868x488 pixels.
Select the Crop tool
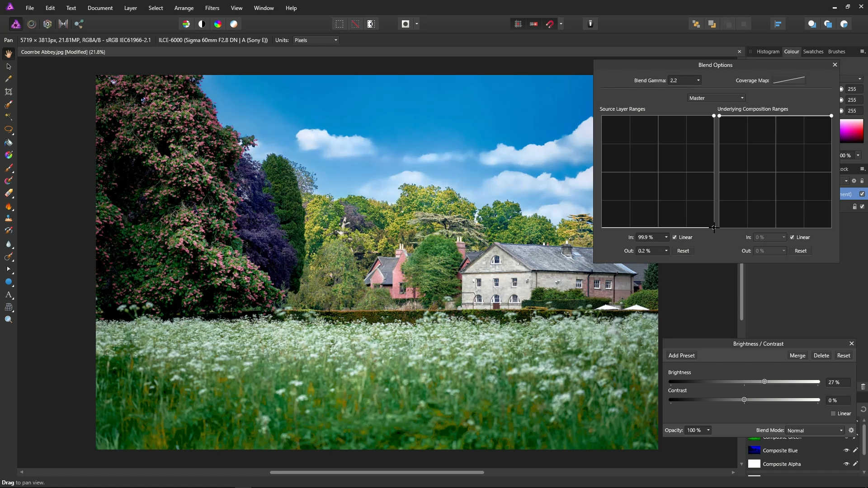click(x=9, y=92)
